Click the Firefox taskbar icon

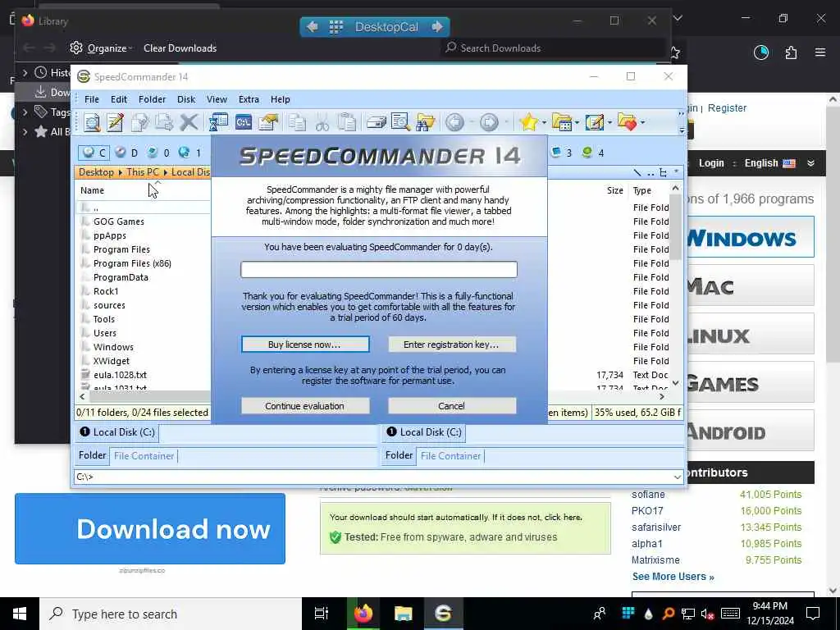pyautogui.click(x=363, y=614)
